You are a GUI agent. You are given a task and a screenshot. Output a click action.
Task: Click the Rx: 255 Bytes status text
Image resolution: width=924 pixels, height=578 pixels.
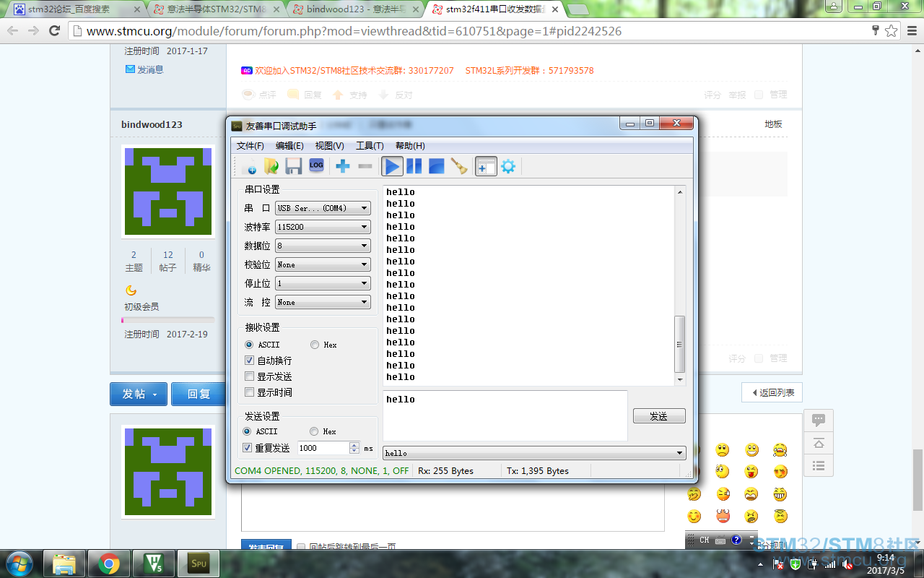click(x=446, y=471)
